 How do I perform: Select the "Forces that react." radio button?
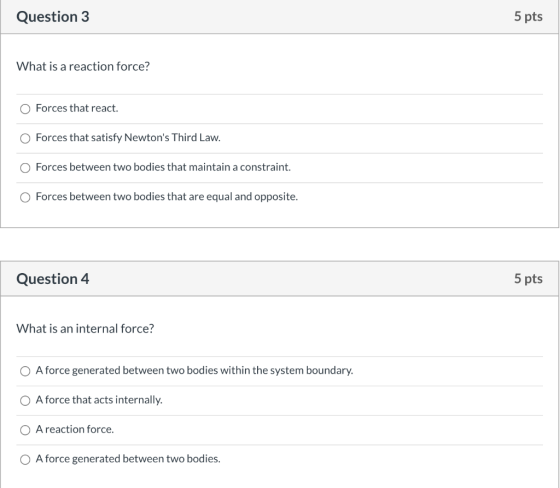[x=25, y=109]
